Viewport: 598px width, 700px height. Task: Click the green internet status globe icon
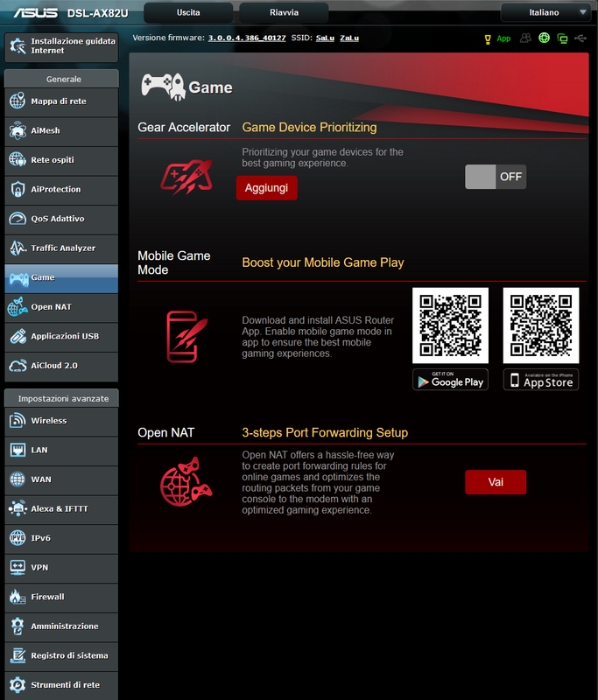[544, 38]
